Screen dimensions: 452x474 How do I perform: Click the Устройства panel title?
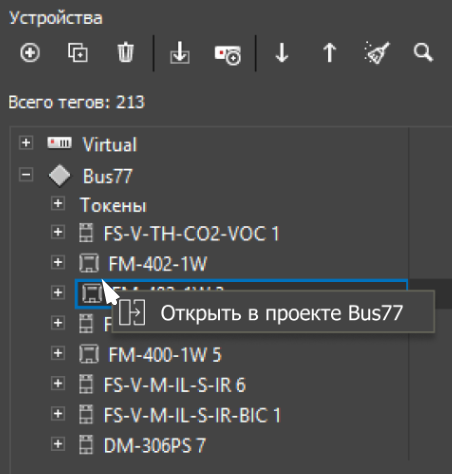56,18
